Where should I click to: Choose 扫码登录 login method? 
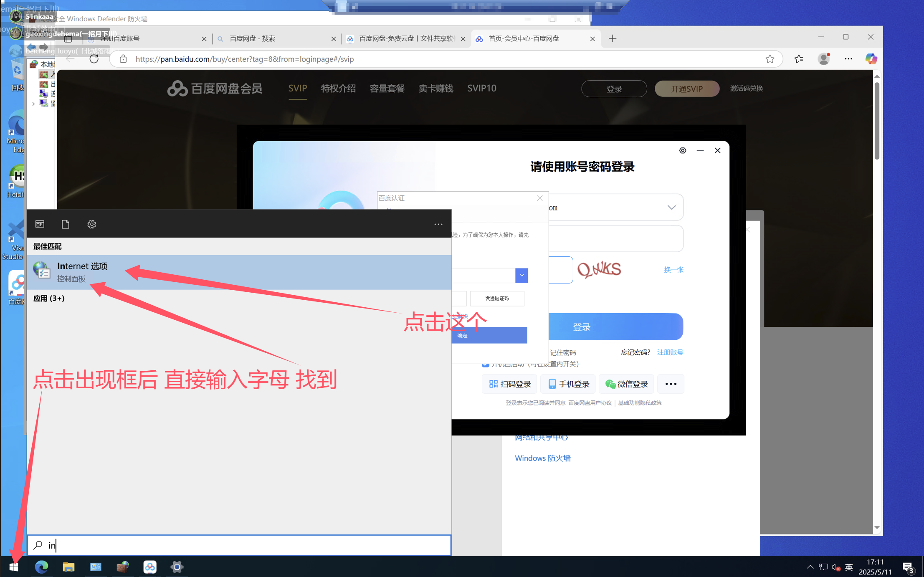pyautogui.click(x=510, y=384)
